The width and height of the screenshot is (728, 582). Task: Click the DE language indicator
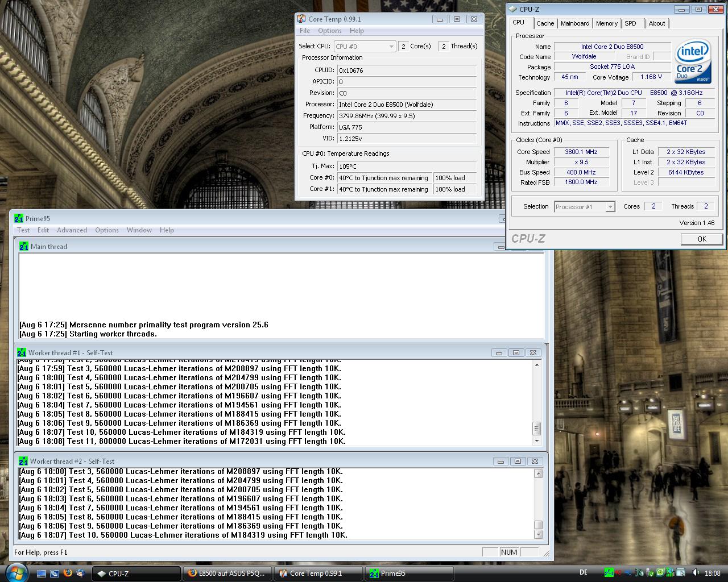(x=584, y=572)
